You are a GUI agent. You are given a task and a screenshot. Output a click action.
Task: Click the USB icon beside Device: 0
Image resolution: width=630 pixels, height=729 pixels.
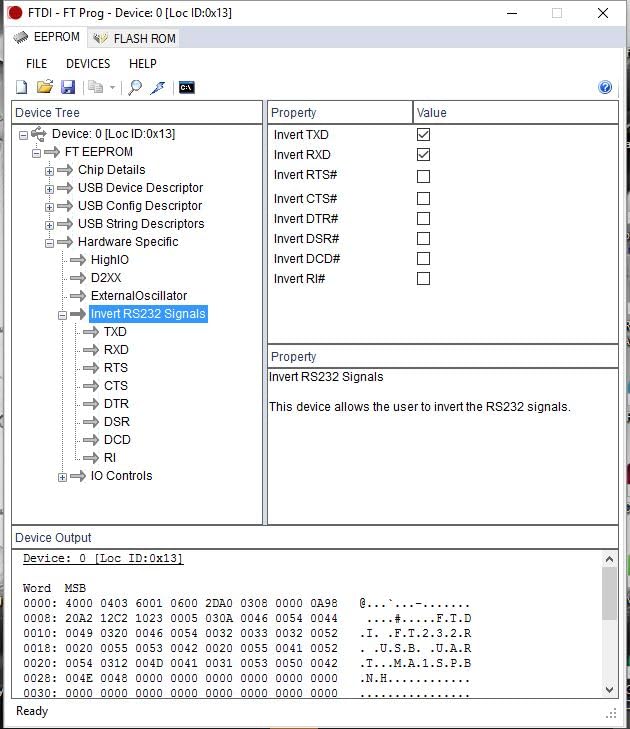coord(39,134)
